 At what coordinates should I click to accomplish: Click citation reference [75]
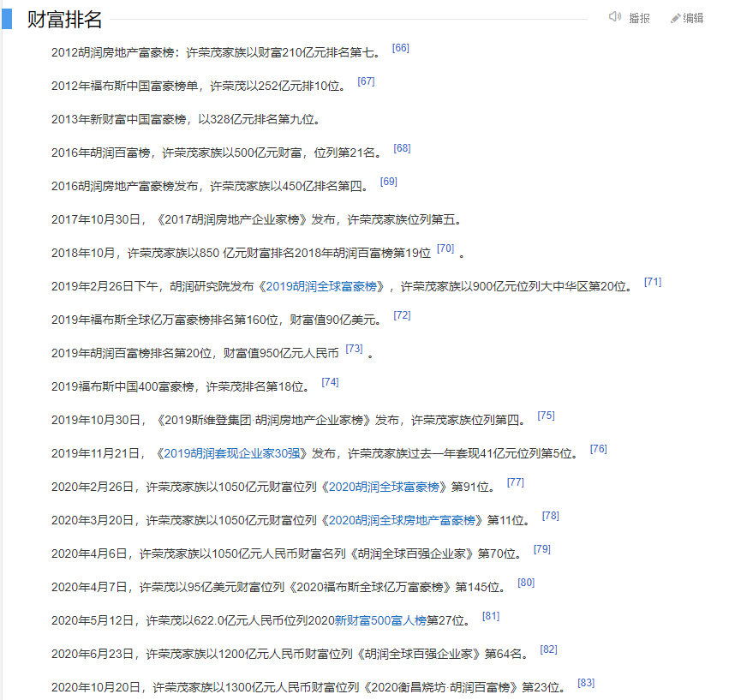[547, 416]
